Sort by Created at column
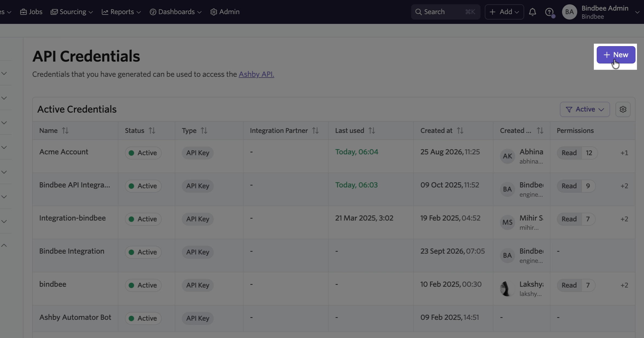Screen dimensions: 644x338 click(460, 130)
